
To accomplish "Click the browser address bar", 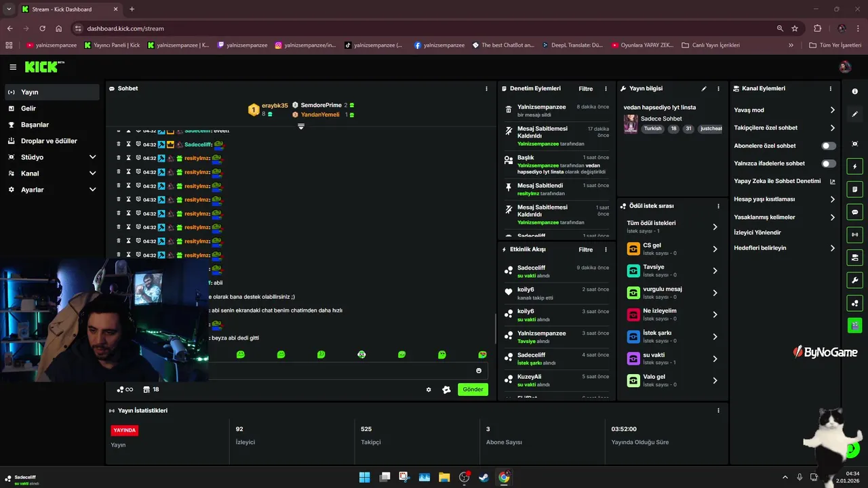I will click(x=427, y=28).
